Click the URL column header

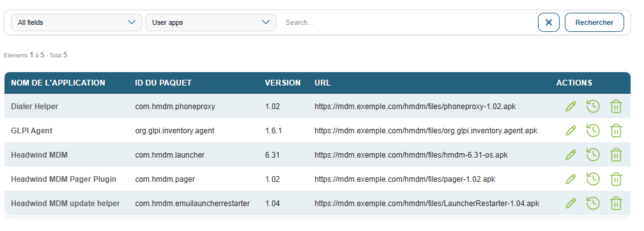point(323,83)
